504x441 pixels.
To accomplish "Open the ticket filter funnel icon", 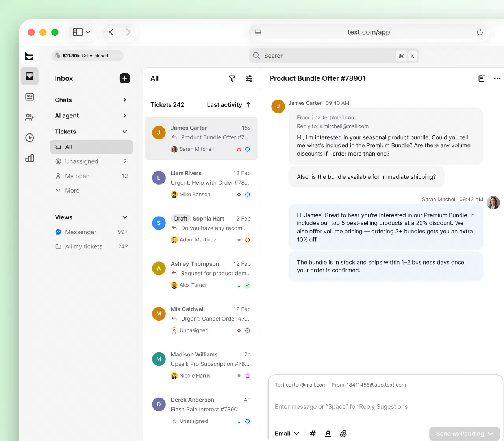I will [232, 78].
